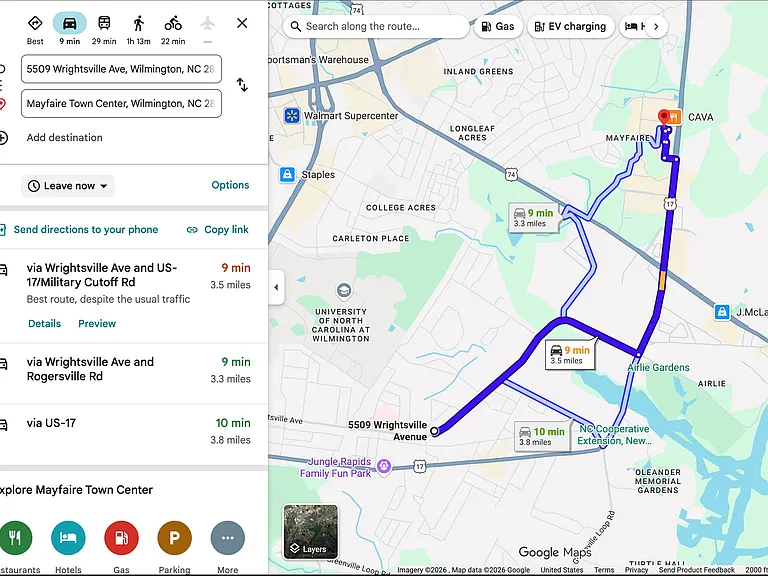Viewport: 768px width, 576px height.
Task: Open the Terms link
Action: [604, 570]
